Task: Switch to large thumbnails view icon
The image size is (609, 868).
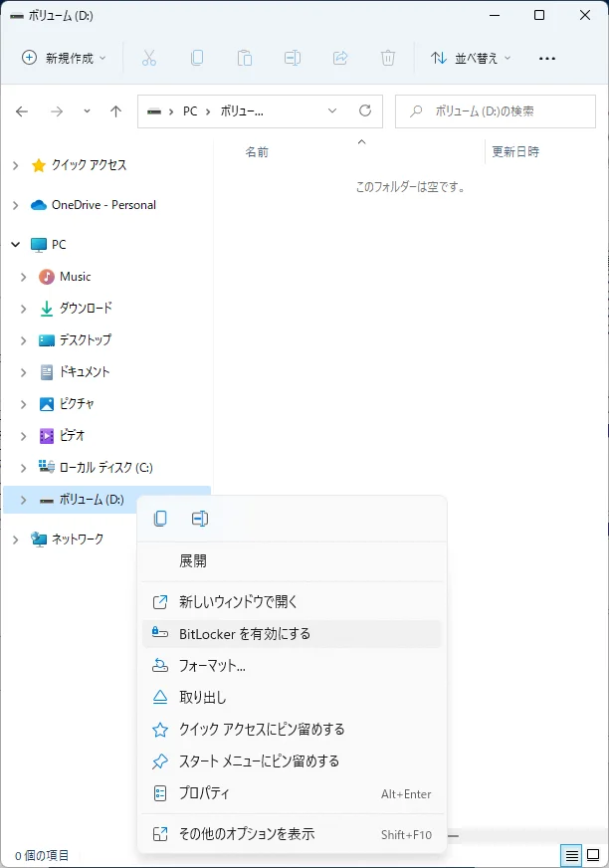Action: 593,855
